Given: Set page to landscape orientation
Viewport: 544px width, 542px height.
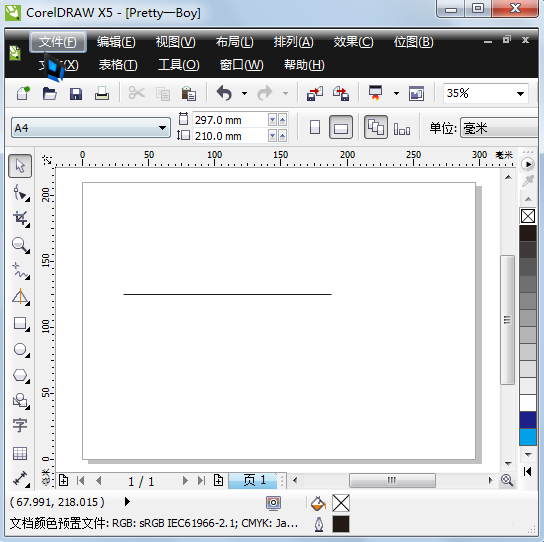Looking at the screenshot, I should (341, 127).
